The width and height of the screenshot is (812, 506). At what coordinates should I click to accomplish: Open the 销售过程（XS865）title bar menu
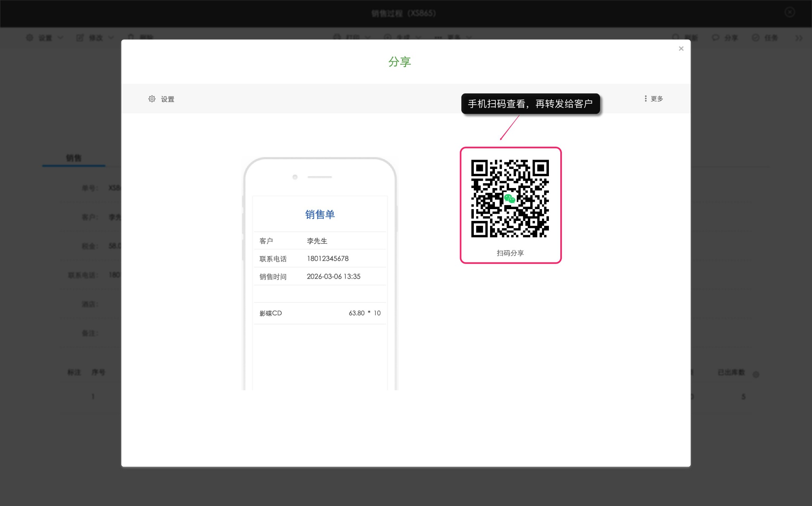pos(402,13)
